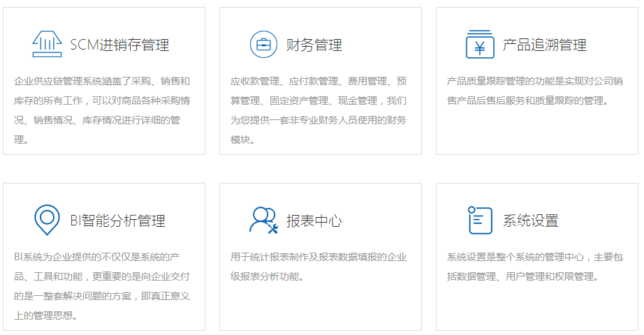Click the location pin icon for BI智能分析管理

coord(47,220)
